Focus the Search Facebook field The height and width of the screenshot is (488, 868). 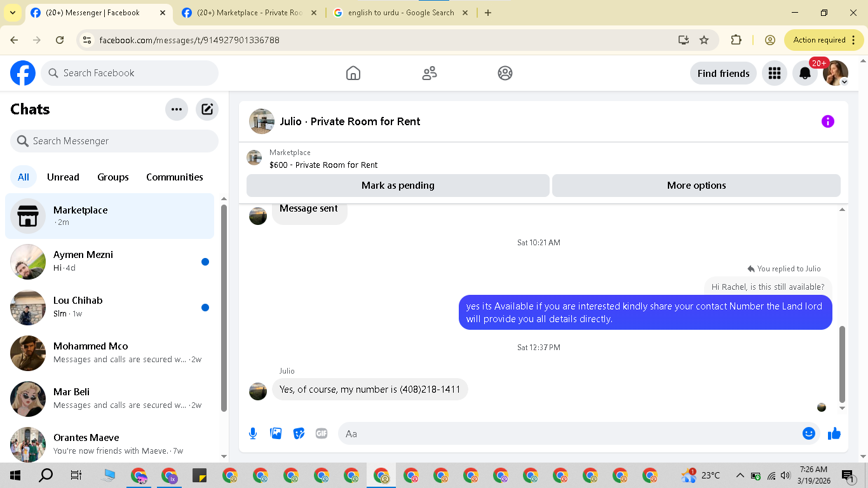pyautogui.click(x=130, y=73)
